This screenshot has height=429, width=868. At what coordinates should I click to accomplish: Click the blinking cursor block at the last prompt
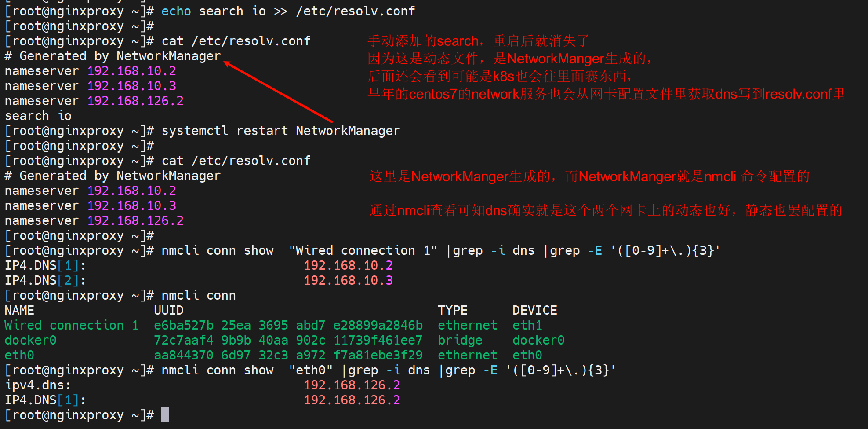coord(165,415)
